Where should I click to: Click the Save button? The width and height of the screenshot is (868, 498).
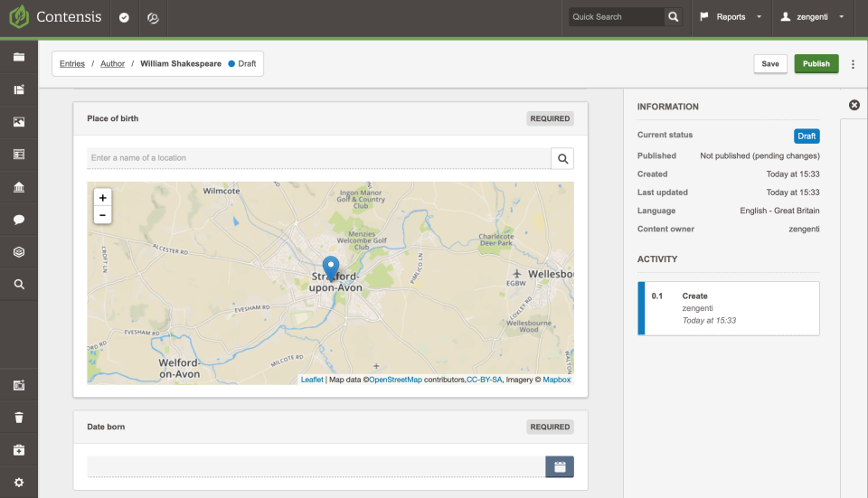point(770,64)
